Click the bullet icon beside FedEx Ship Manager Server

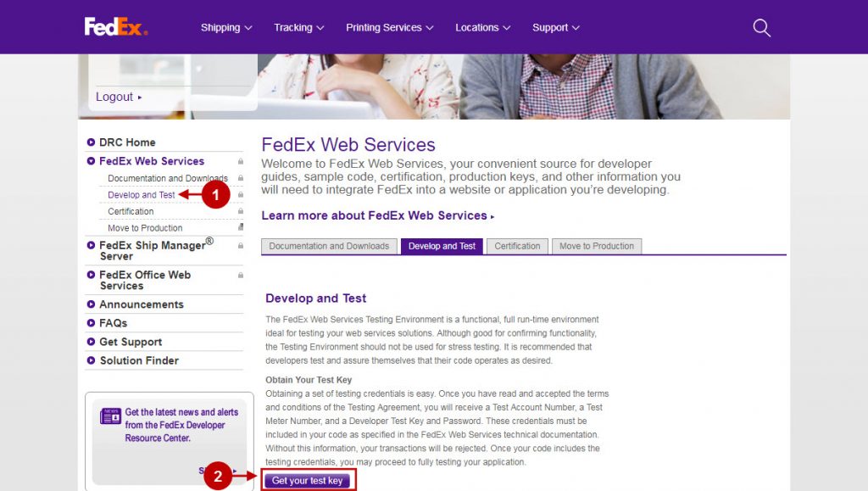point(91,245)
